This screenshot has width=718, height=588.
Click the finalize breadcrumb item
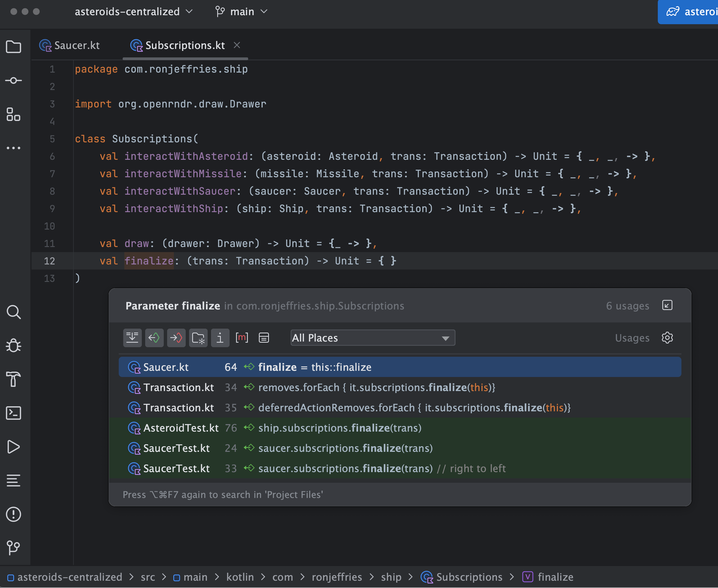pos(548,577)
